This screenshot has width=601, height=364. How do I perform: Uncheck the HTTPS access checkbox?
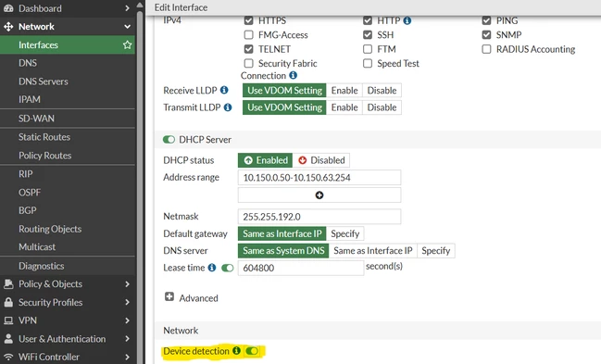249,20
